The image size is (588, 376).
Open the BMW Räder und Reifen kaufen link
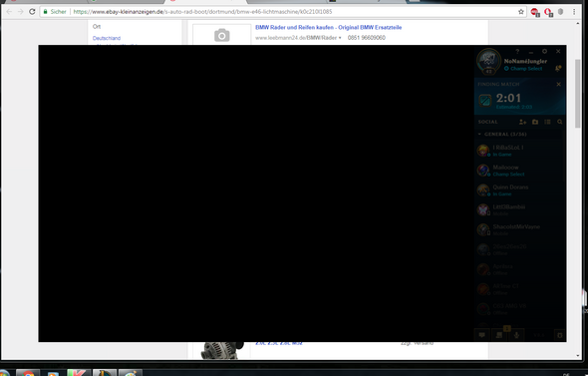click(x=328, y=27)
